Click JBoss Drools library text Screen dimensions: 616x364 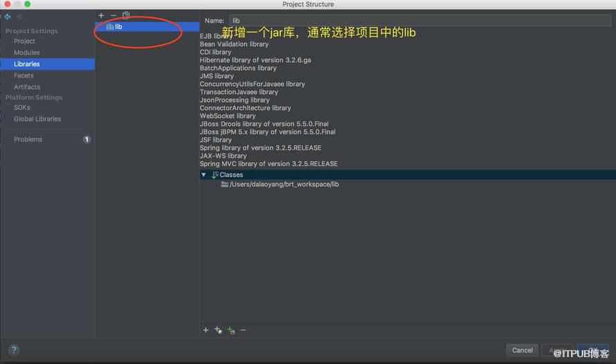(264, 124)
